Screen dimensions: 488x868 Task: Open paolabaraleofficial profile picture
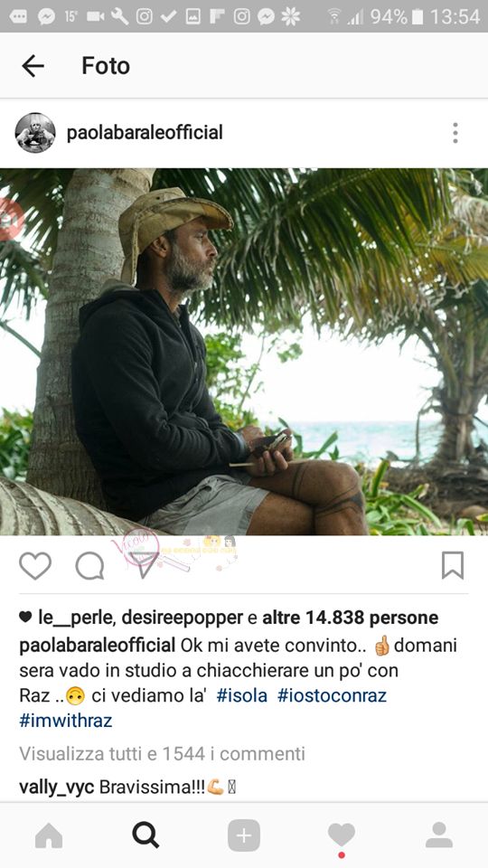[35, 133]
